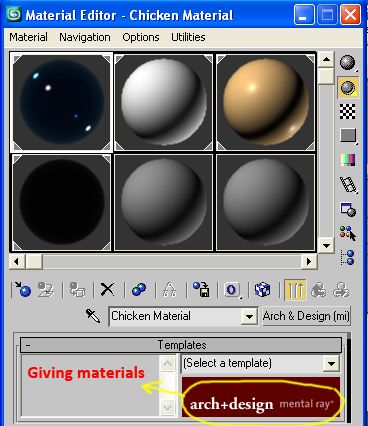
Task: Open the Options menu
Action: 141,37
